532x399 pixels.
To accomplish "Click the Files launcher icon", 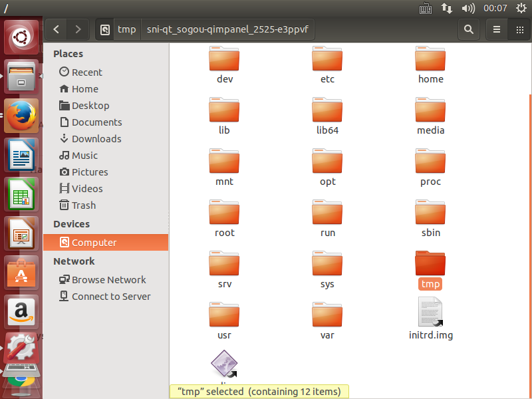I will coord(21,76).
